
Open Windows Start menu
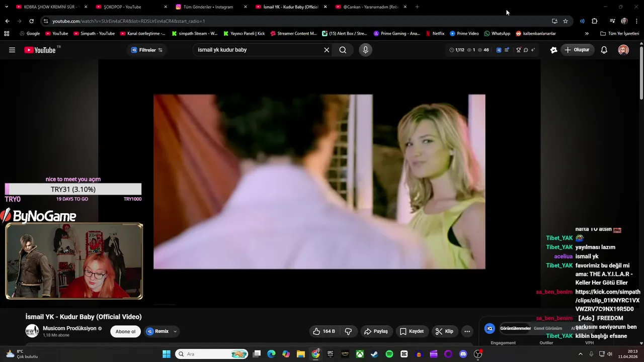pos(167,354)
